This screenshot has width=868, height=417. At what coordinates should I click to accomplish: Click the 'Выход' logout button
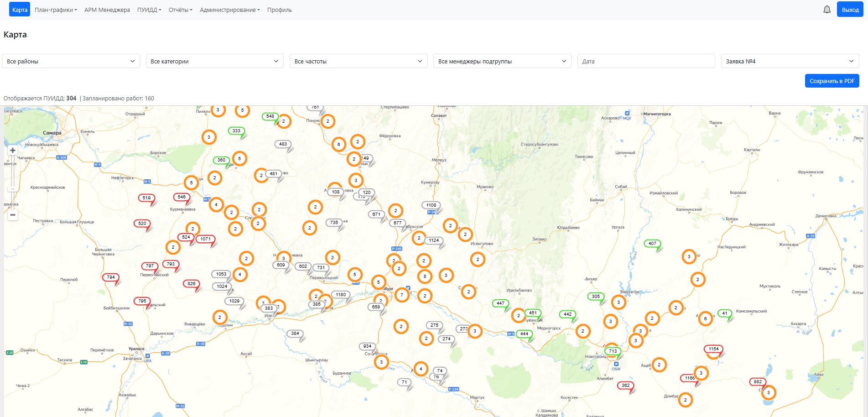coord(850,10)
